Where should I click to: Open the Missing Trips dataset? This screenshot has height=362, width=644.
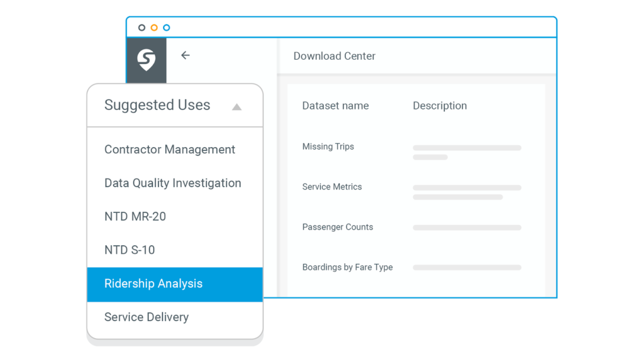point(328,146)
